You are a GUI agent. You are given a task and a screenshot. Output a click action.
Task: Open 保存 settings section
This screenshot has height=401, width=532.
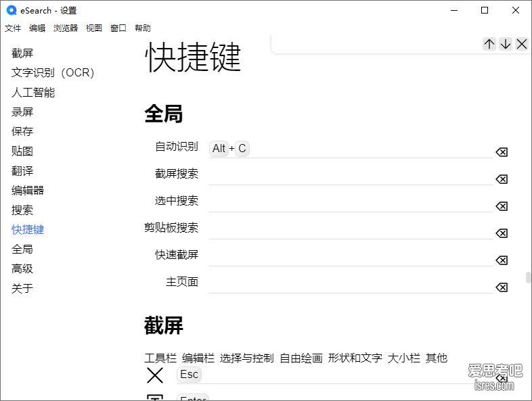tap(22, 131)
